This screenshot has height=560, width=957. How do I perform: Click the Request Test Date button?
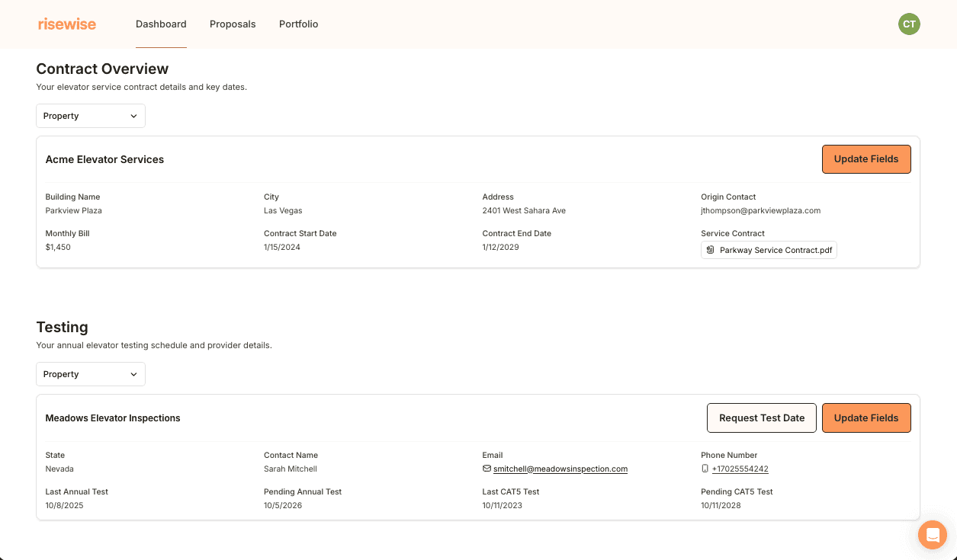pyautogui.click(x=761, y=418)
